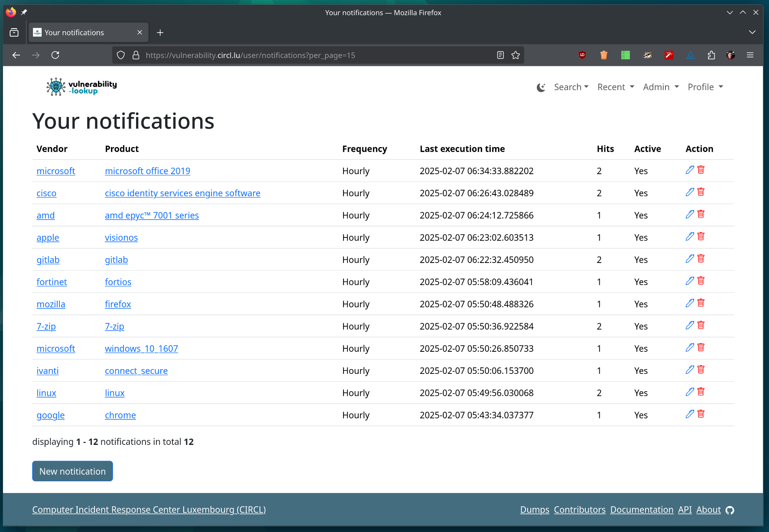Open the Extensions puzzle-piece menu
769x532 pixels.
tap(711, 55)
